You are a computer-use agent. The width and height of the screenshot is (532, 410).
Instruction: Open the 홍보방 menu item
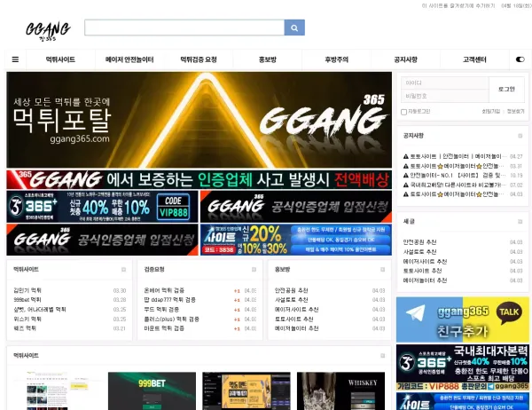(x=268, y=59)
